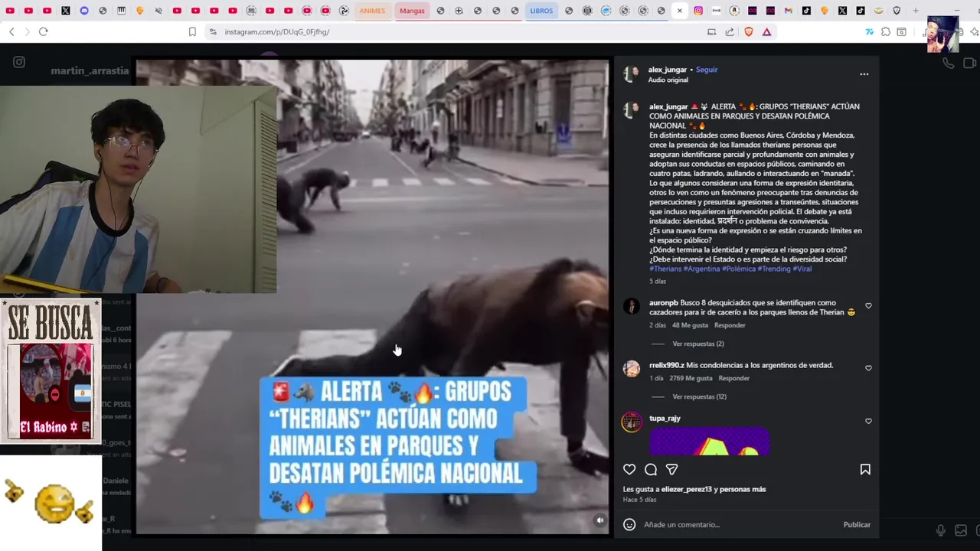Viewport: 980px width, 551px height.
Task: Open rrelix990.z's profile picture
Action: pyautogui.click(x=631, y=369)
